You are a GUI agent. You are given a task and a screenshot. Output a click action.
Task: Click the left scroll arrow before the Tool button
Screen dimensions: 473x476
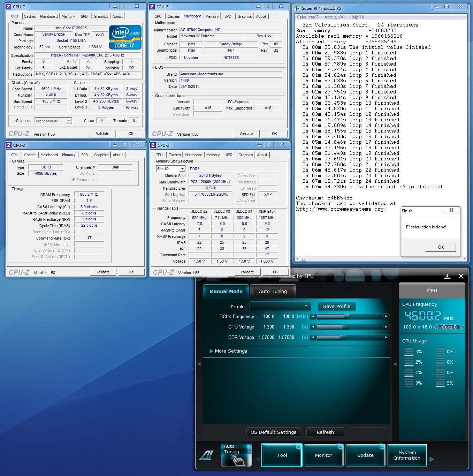click(x=258, y=459)
